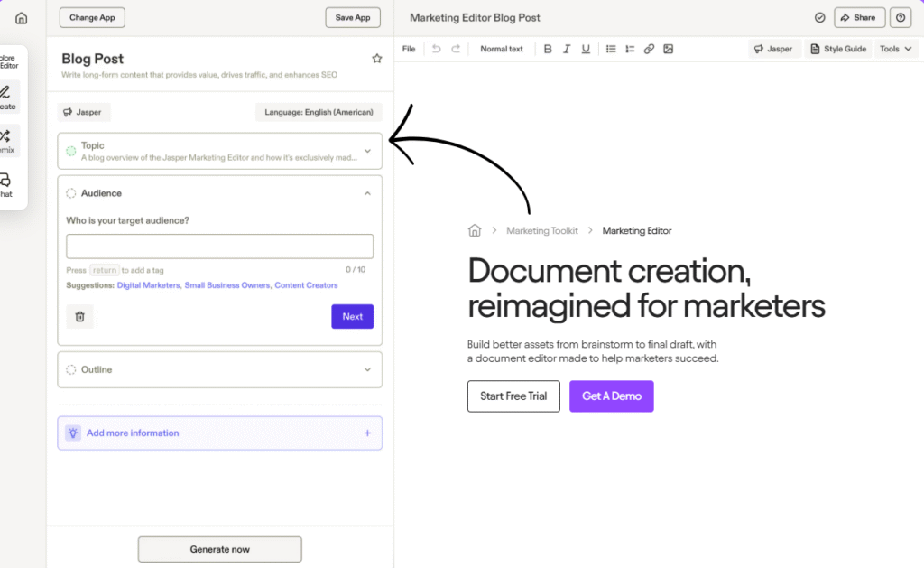Open the Tools dropdown

(896, 49)
